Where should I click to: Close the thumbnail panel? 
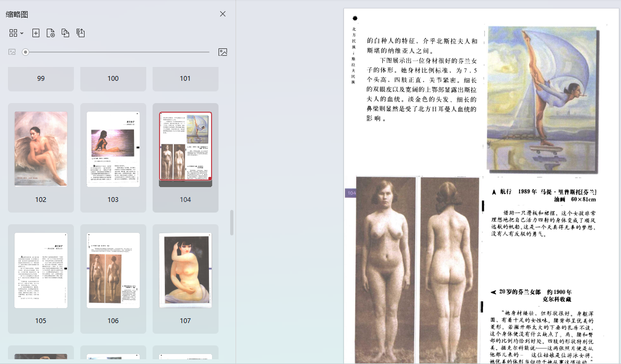pyautogui.click(x=223, y=14)
